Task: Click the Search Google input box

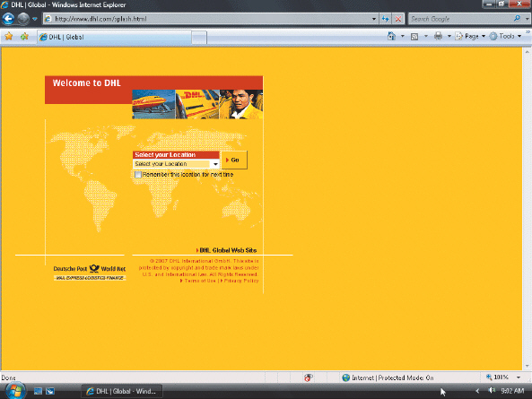Action: [x=459, y=19]
